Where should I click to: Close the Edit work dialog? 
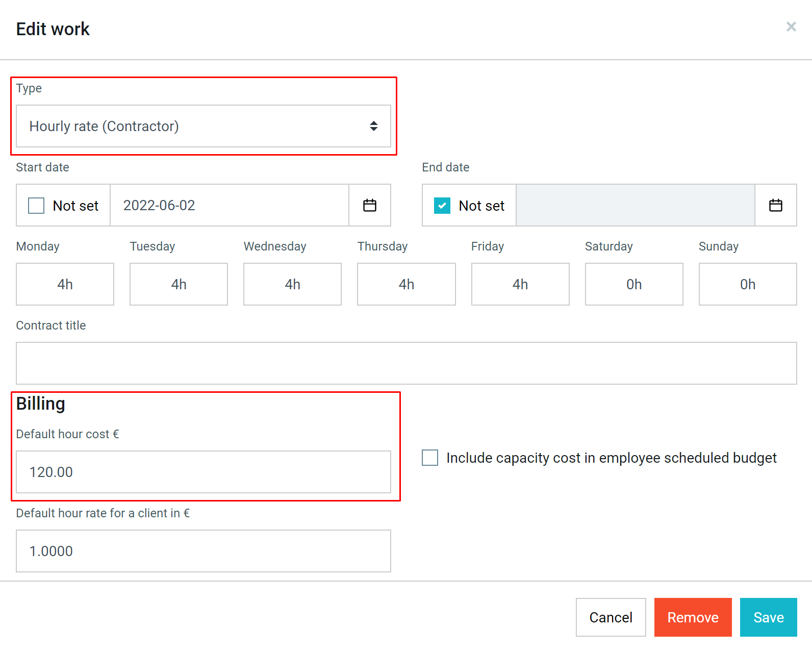coord(791,27)
